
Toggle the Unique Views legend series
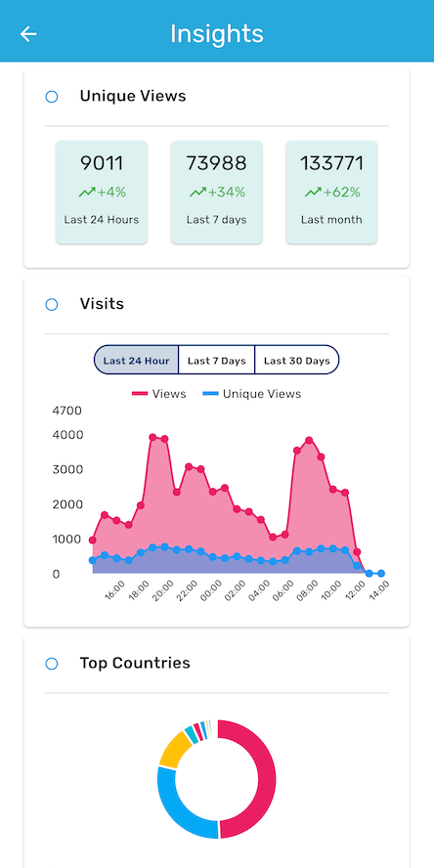(252, 394)
